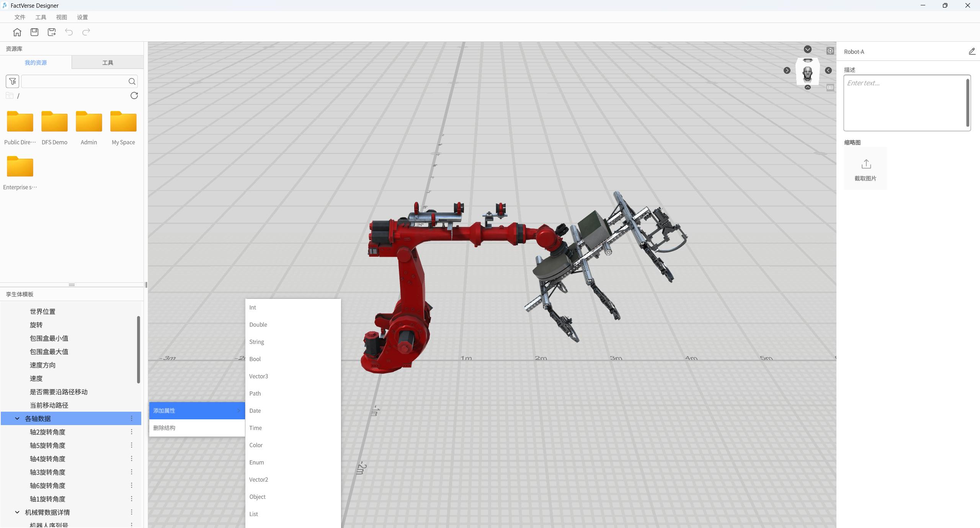Select String property type

[x=293, y=342]
